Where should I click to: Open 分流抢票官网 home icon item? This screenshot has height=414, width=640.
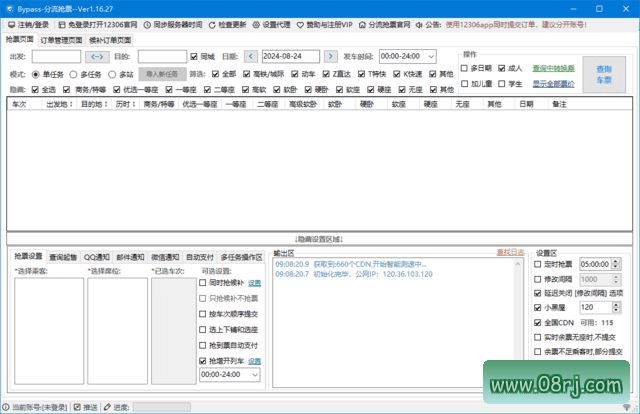click(384, 25)
